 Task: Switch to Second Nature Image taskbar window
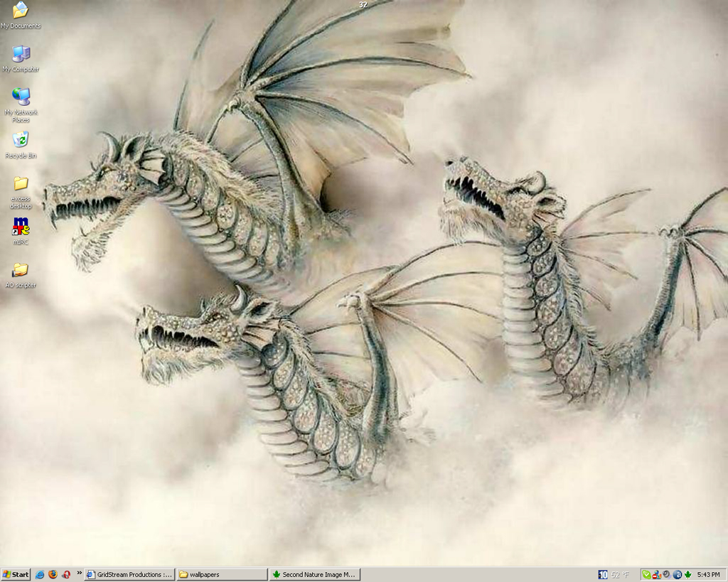314,574
